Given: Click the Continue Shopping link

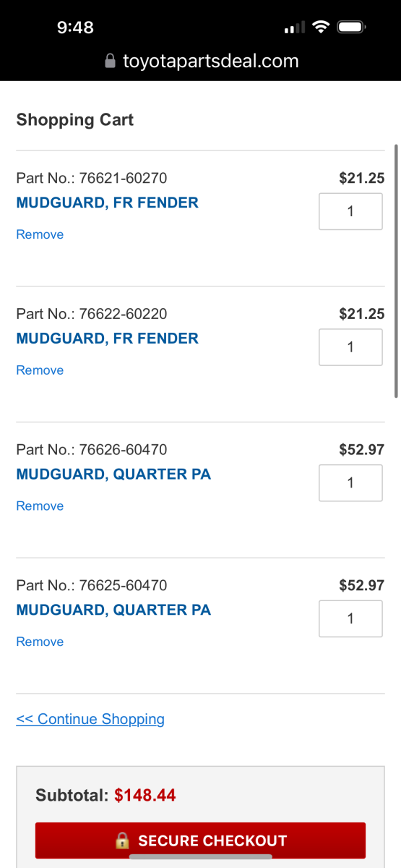Looking at the screenshot, I should (x=90, y=719).
